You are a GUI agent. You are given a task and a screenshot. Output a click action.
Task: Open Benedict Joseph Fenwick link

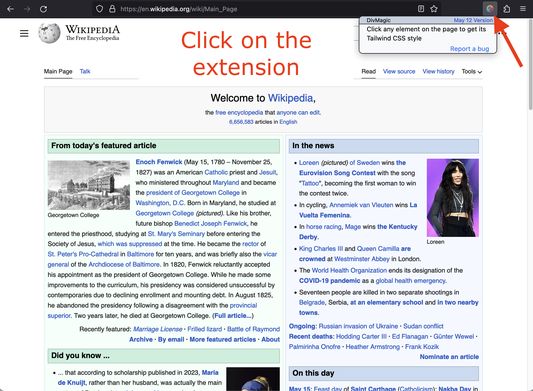(211, 223)
